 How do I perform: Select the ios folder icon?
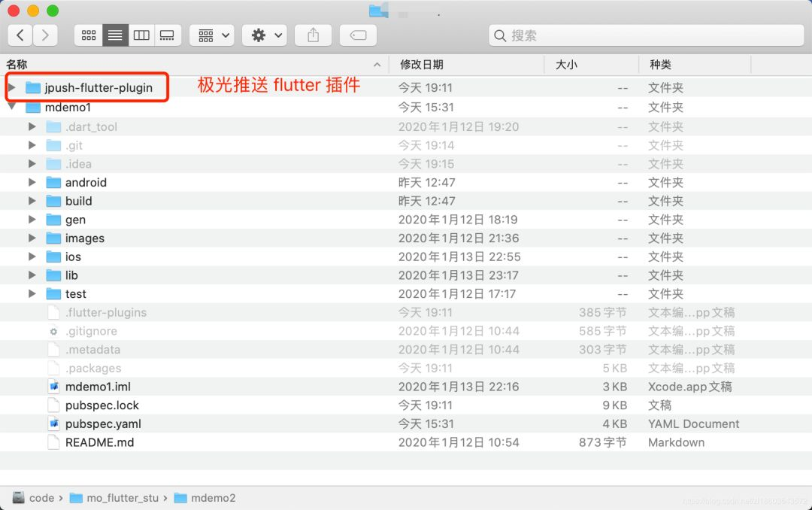[53, 257]
